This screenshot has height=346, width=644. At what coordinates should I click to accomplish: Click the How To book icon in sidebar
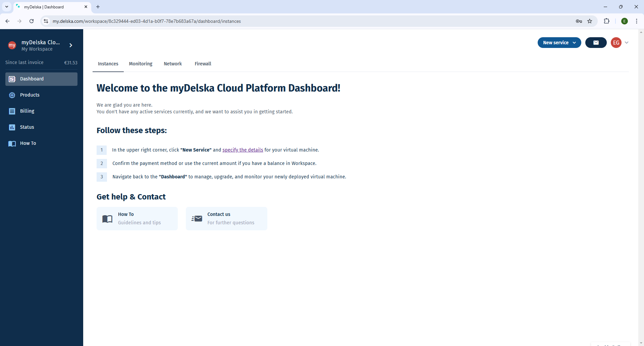[x=12, y=143]
